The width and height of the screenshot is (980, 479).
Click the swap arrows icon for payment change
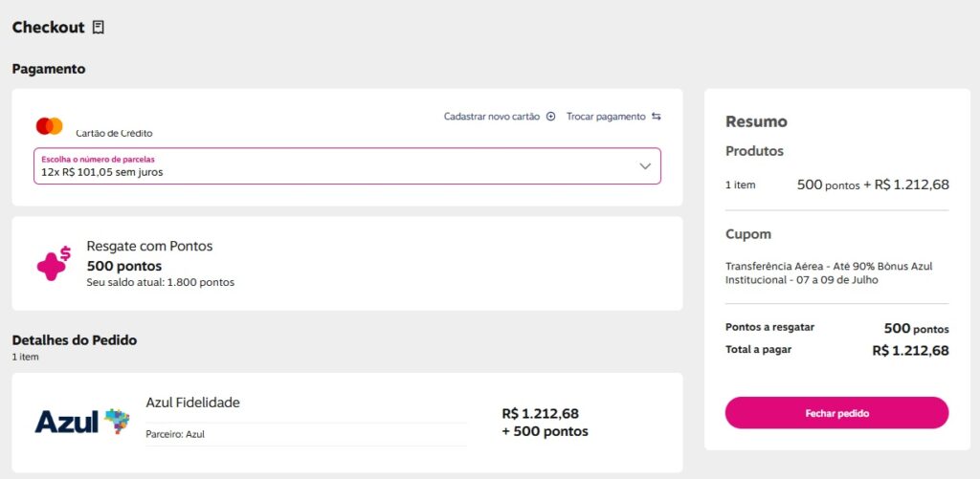(657, 117)
